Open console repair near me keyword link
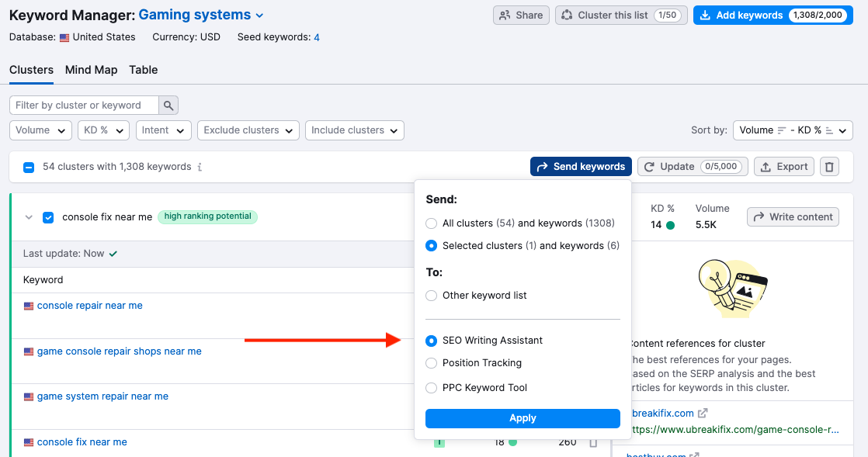 click(x=89, y=306)
